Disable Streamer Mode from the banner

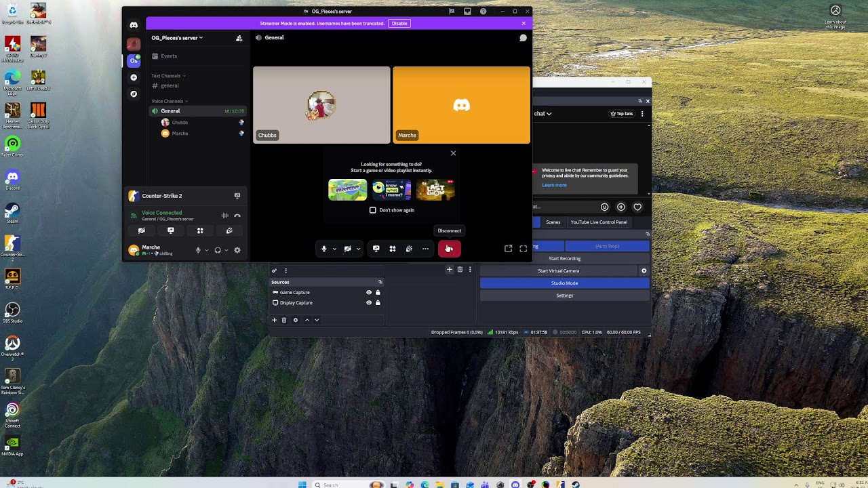[x=399, y=24]
